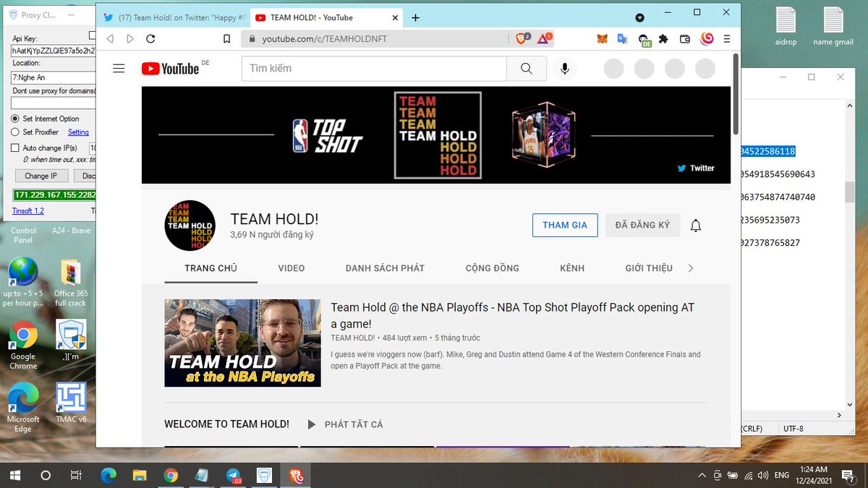Open extensions puzzle piece menu
This screenshot has width=868, height=488.
click(664, 39)
